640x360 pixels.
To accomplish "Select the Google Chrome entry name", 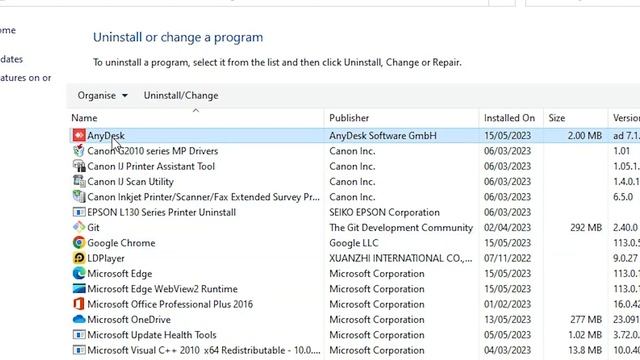I will [121, 243].
